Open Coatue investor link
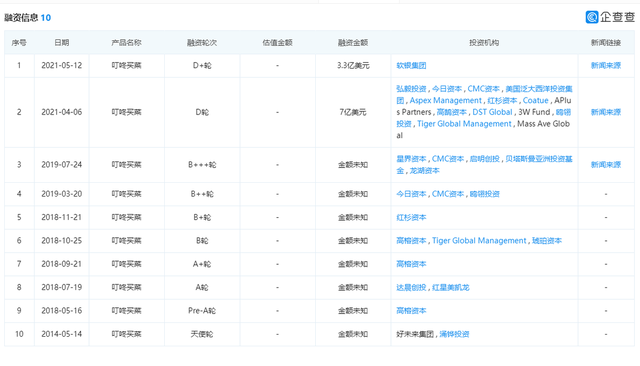 pos(536,100)
